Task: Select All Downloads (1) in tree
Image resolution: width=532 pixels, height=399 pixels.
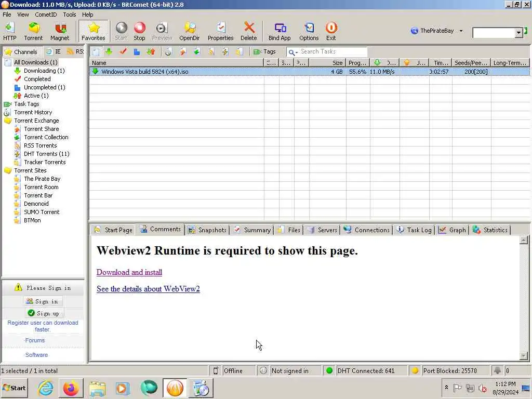Action: [36, 62]
